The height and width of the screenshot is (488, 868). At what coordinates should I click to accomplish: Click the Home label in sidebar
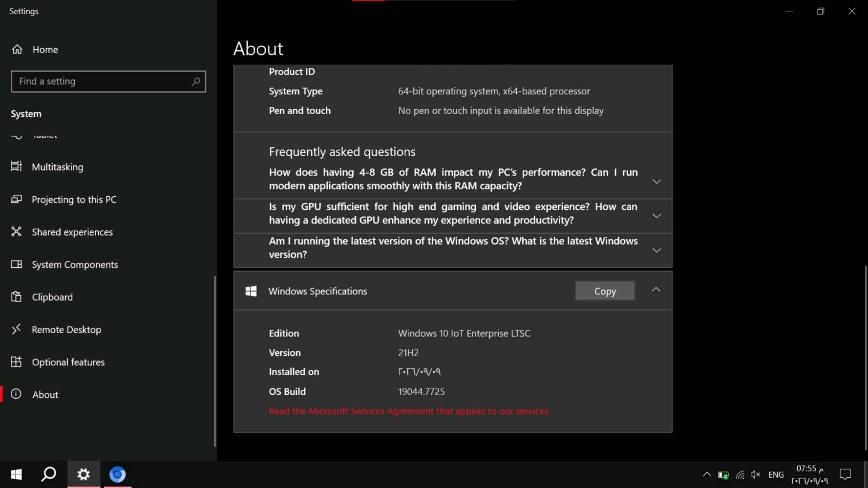45,49
